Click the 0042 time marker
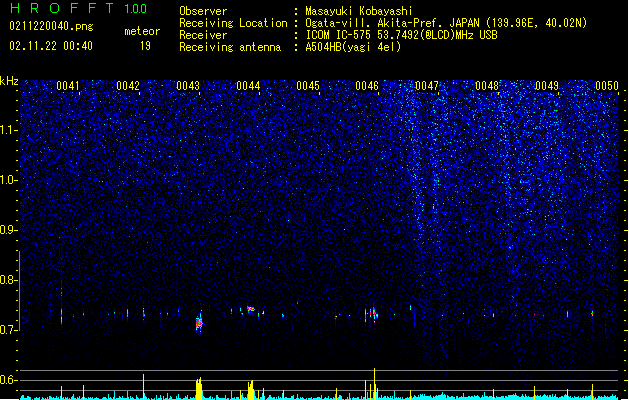This screenshot has height=400, width=629. [x=128, y=86]
